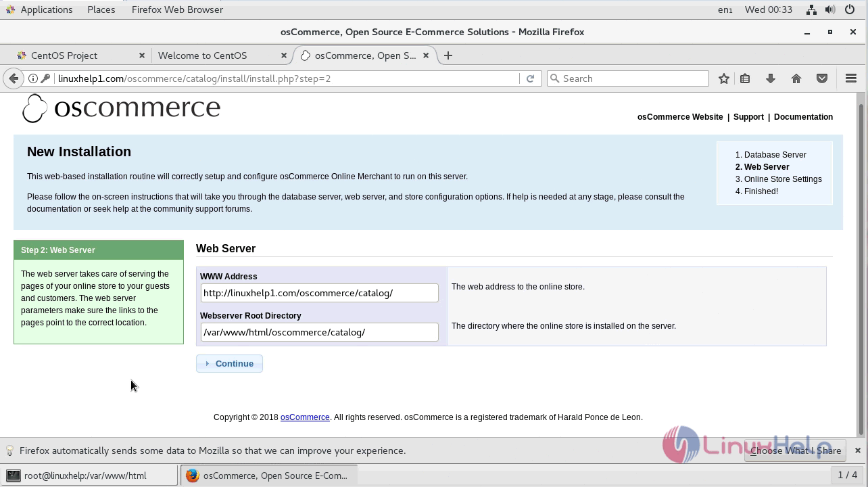Viewport: 868px width, 487px height.
Task: Click the network status tray icon
Action: pos(812,9)
